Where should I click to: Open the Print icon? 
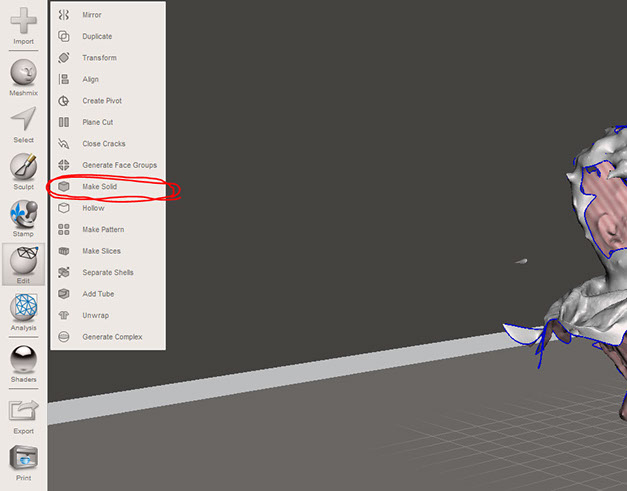(x=24, y=458)
